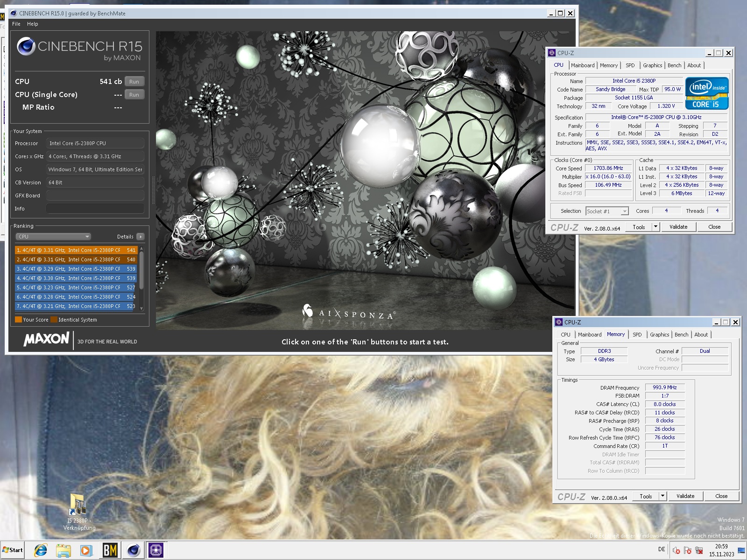Switch to Memory tab in upper CPU-Z
Image resolution: width=747 pixels, height=560 pixels.
point(609,65)
